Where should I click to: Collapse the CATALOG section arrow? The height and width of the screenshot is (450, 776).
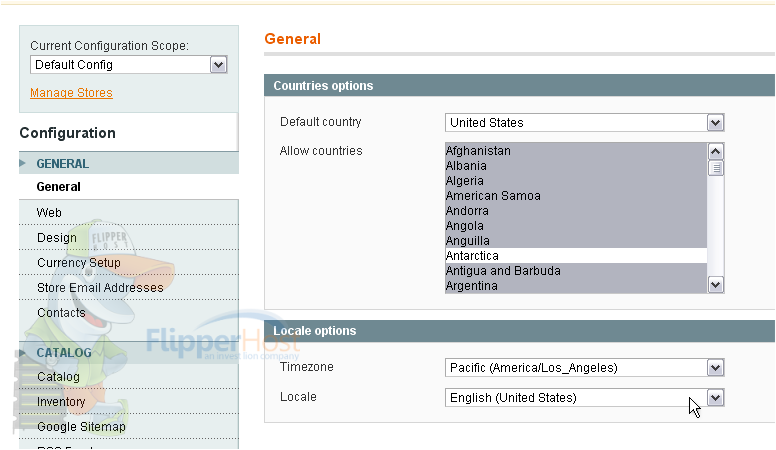click(22, 352)
